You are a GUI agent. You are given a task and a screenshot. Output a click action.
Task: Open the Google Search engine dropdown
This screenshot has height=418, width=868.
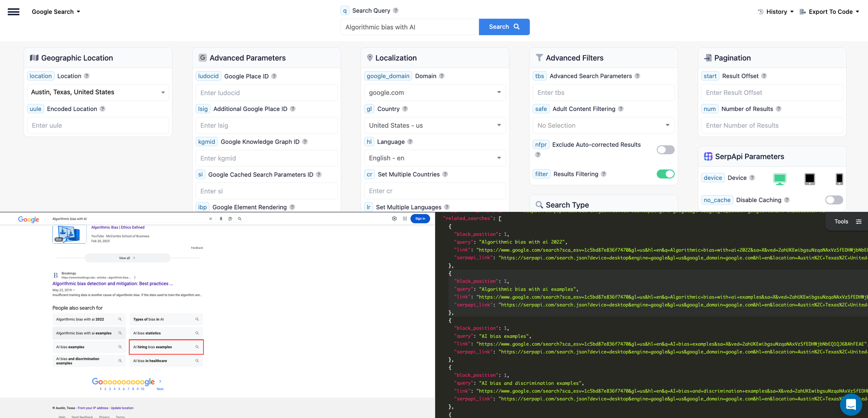56,12
